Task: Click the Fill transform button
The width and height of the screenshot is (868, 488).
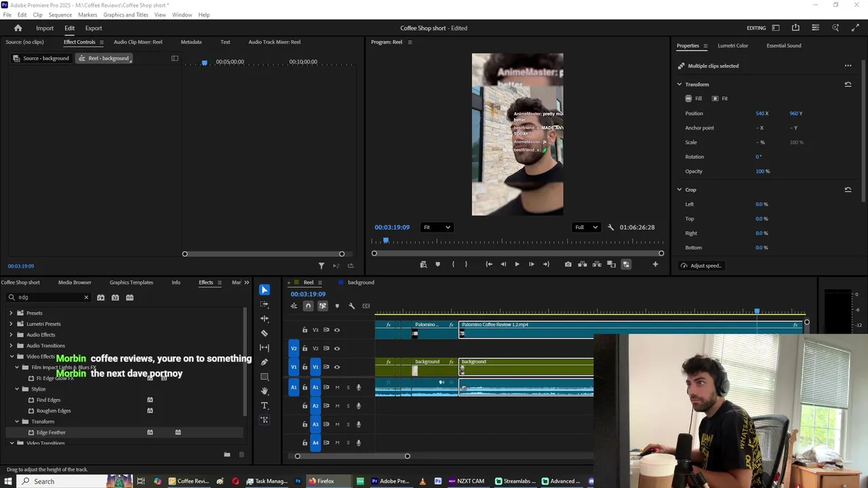Action: [694, 99]
